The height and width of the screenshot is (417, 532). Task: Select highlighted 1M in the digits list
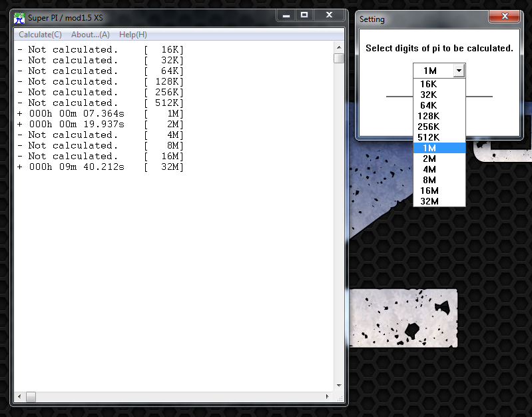(439, 148)
